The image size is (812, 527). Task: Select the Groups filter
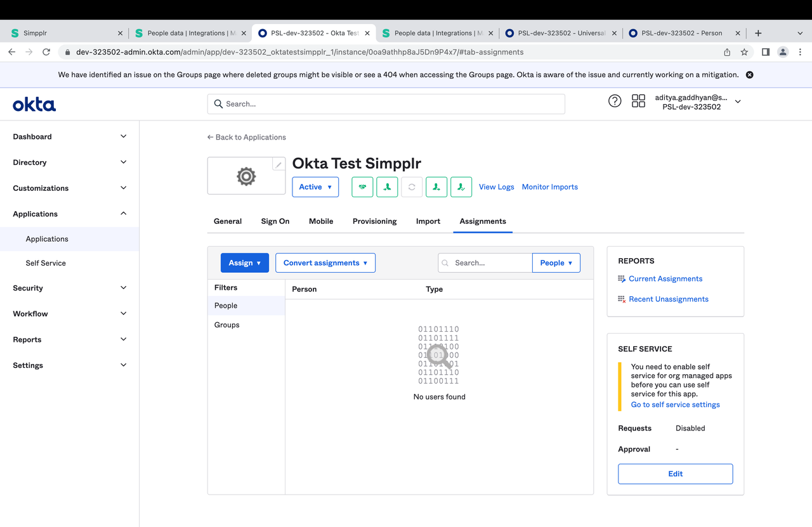click(227, 325)
